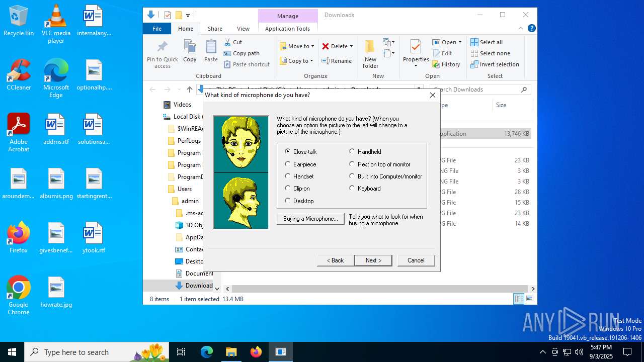Open the Recycle Bin desktop icon
Screen dimensions: 644x362
click(x=19, y=21)
